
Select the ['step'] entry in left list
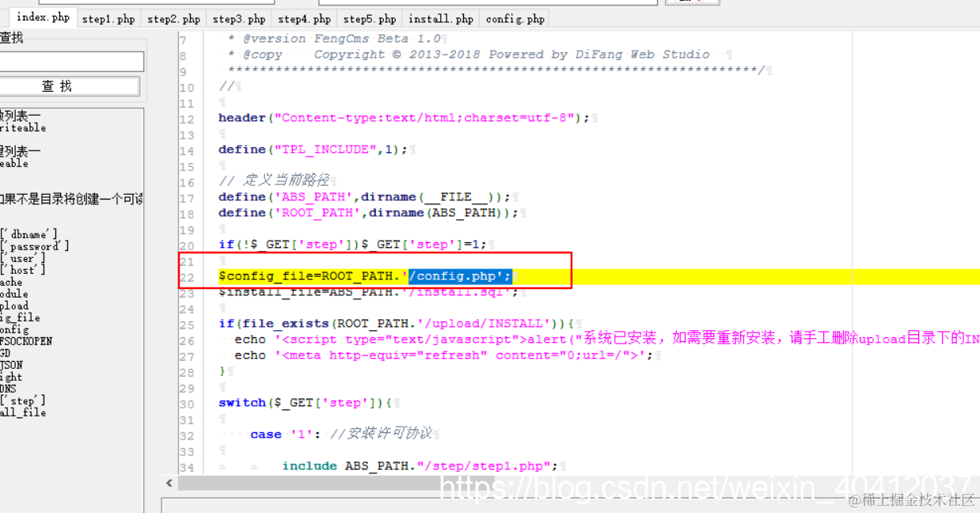(x=23, y=401)
